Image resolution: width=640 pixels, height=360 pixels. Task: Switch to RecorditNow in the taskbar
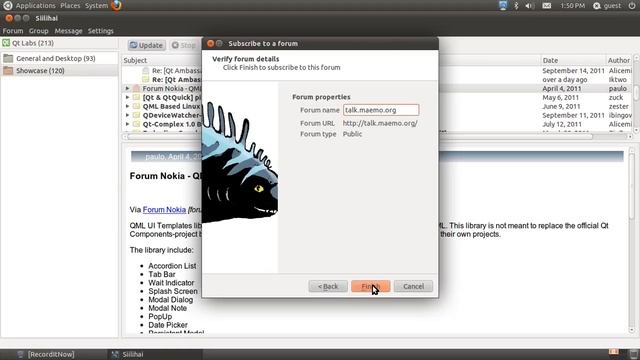point(51,354)
